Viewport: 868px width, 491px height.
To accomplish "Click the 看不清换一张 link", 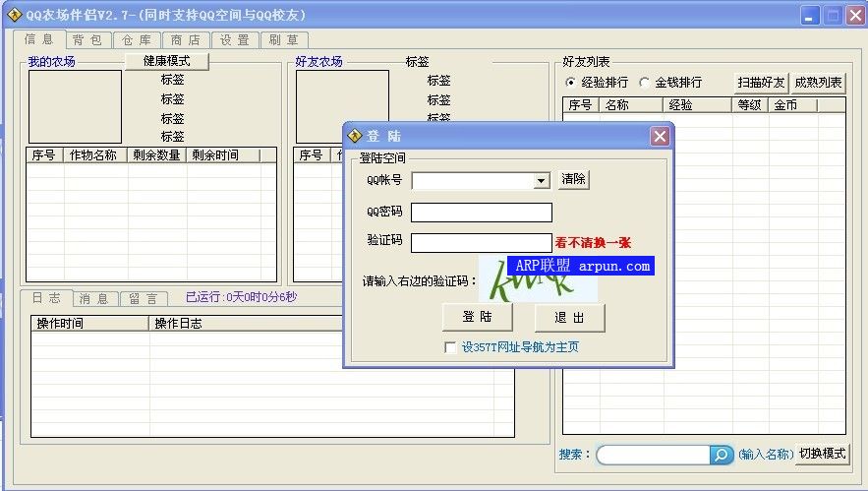I will (593, 242).
